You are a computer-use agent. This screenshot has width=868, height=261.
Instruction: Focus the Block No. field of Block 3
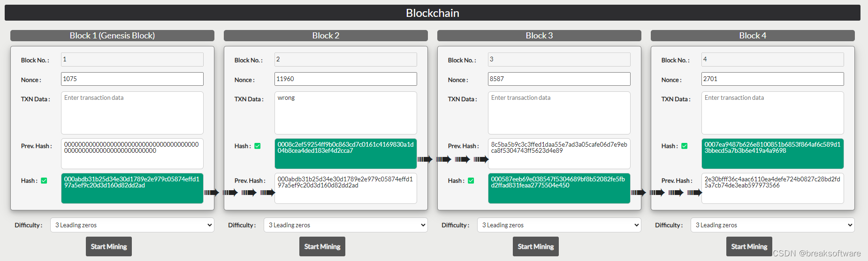click(559, 60)
